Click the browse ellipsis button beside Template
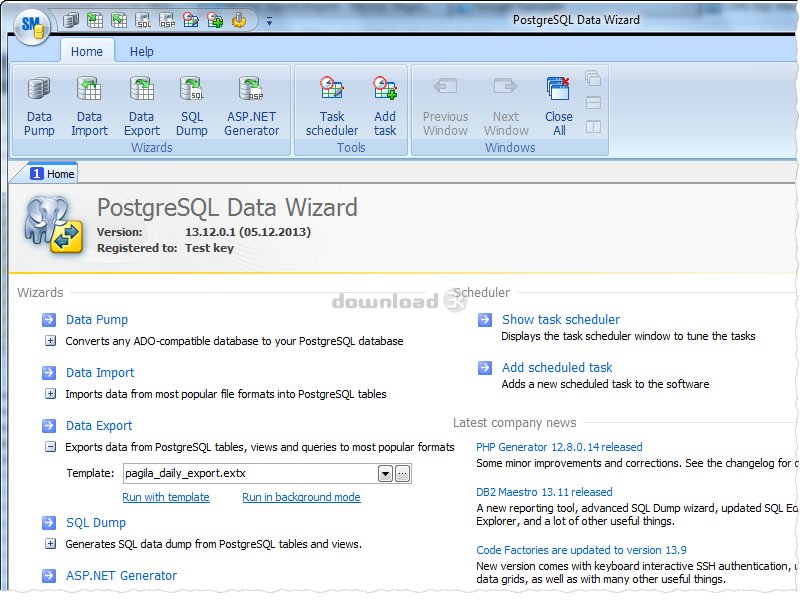This screenshot has width=800, height=600. pyautogui.click(x=403, y=474)
